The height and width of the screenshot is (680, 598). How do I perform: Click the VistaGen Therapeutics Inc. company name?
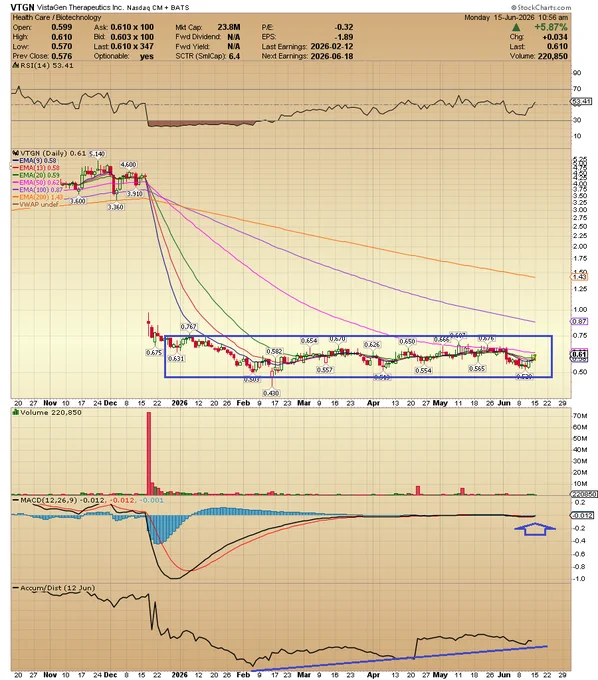(80, 8)
